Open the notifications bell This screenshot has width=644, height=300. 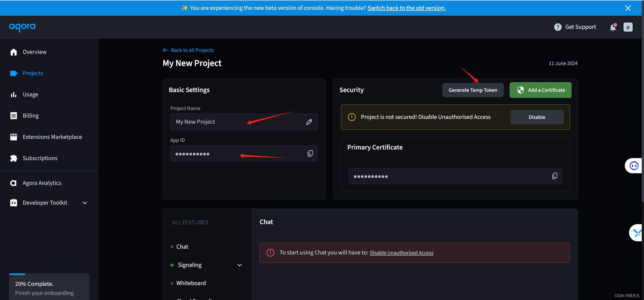[x=613, y=27]
